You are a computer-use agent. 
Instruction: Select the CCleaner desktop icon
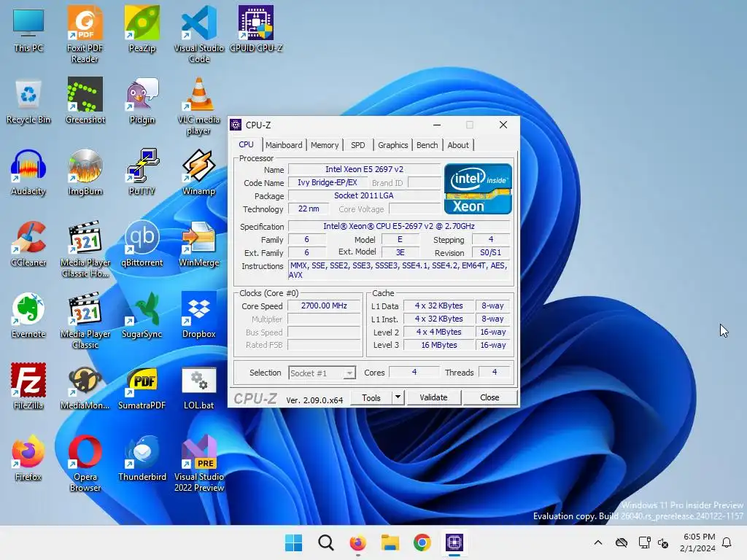pyautogui.click(x=28, y=244)
